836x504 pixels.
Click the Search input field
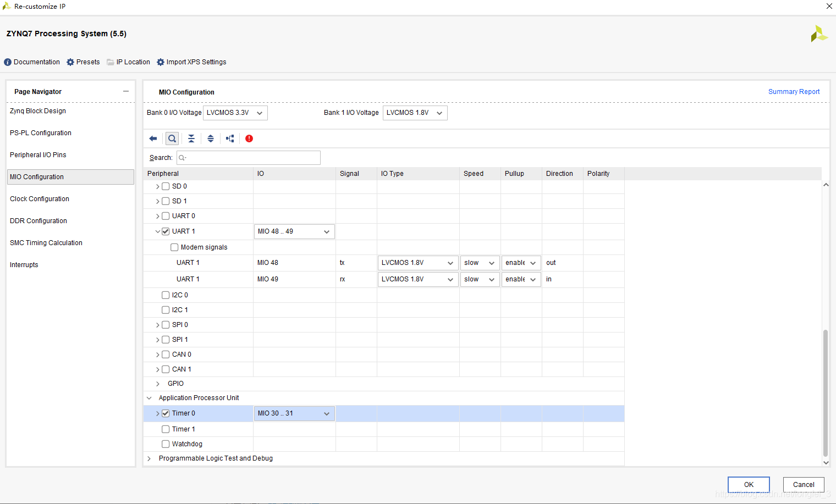pyautogui.click(x=249, y=158)
